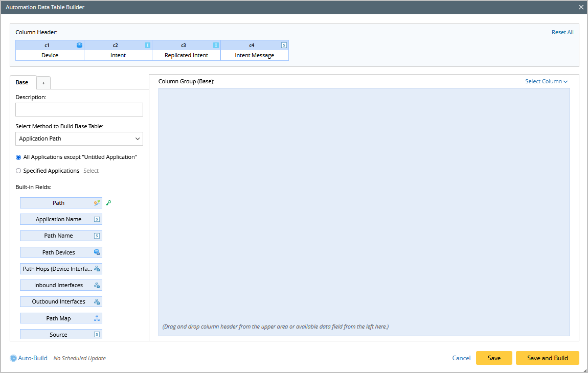Select All Applications except Untitled Application option
The width and height of the screenshot is (588, 373).
click(18, 157)
